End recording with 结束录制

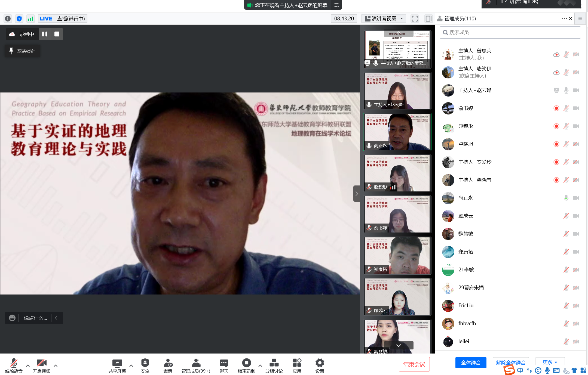246,365
